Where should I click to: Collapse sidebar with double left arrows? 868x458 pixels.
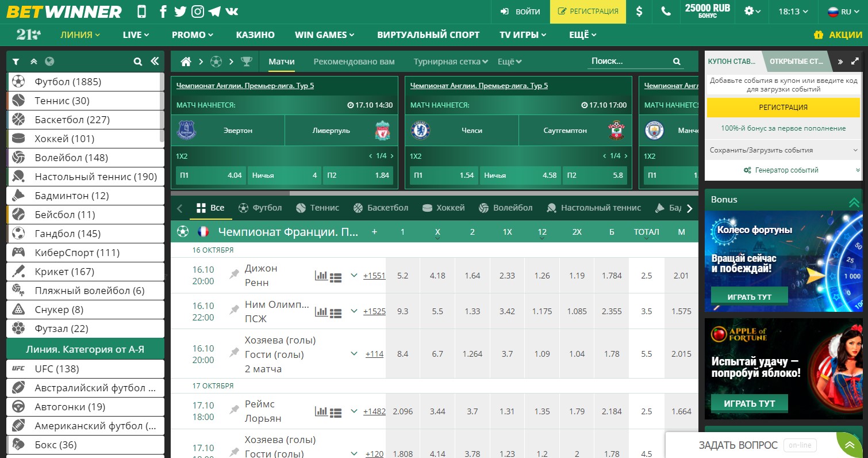[x=155, y=62]
